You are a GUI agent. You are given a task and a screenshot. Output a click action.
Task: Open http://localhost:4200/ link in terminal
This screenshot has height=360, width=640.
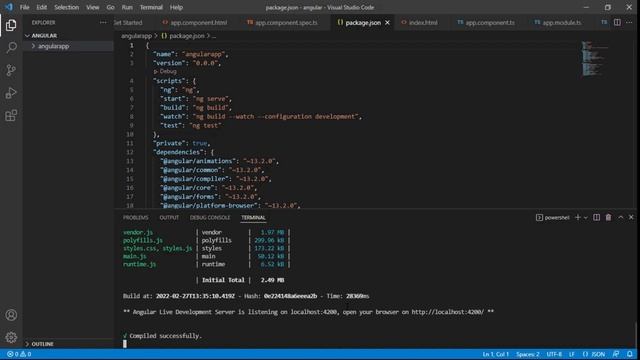click(x=447, y=312)
